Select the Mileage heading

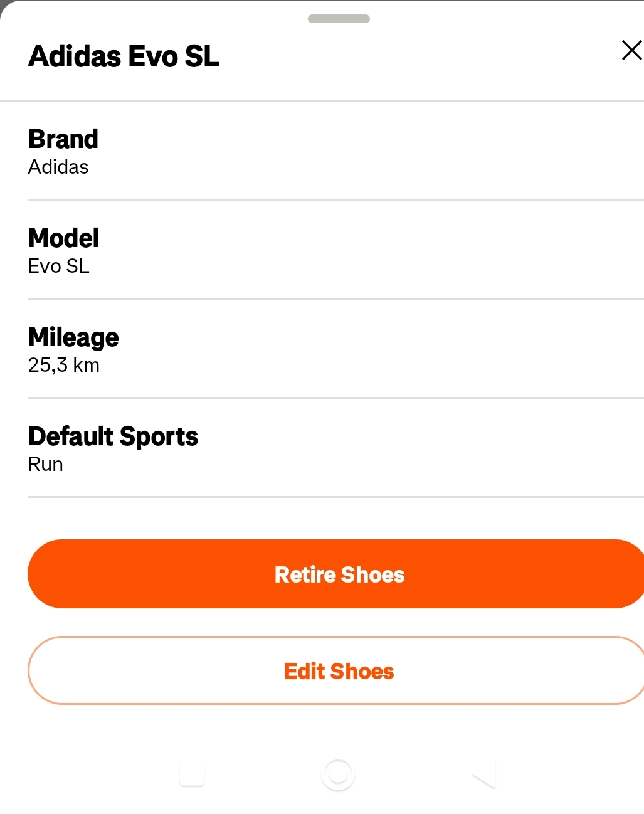pos(73,337)
